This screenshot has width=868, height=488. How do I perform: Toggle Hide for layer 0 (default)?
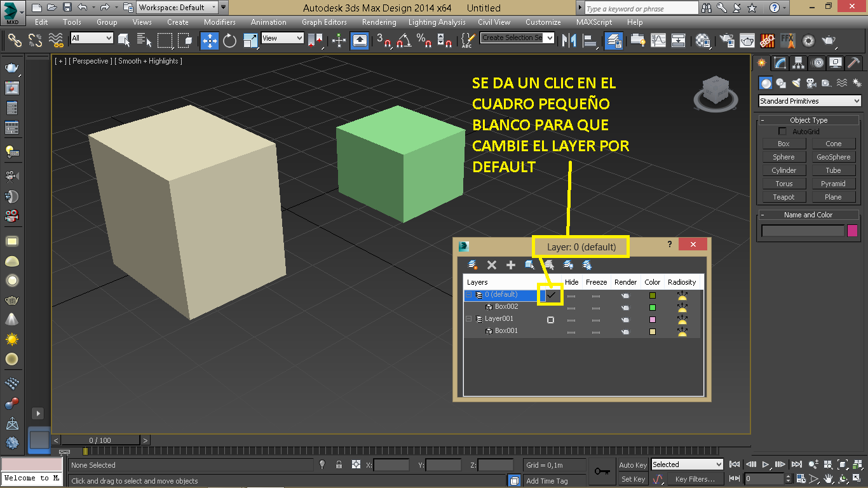pos(571,295)
